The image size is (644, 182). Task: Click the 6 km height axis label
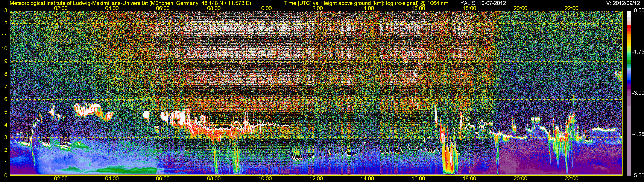6,100
